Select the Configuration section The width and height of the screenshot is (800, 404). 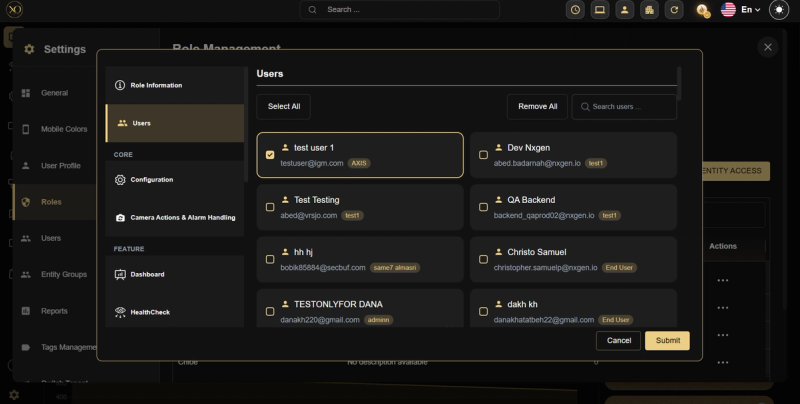click(174, 180)
